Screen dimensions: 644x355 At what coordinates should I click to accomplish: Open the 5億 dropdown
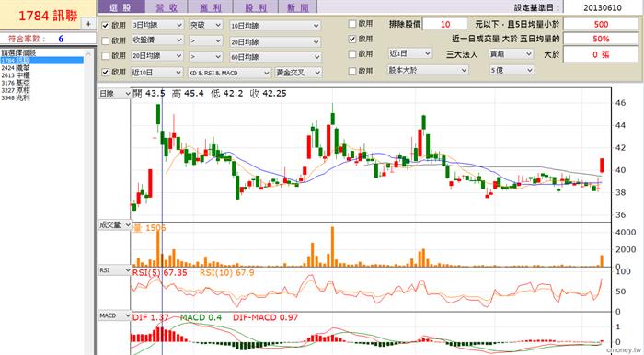[512, 70]
